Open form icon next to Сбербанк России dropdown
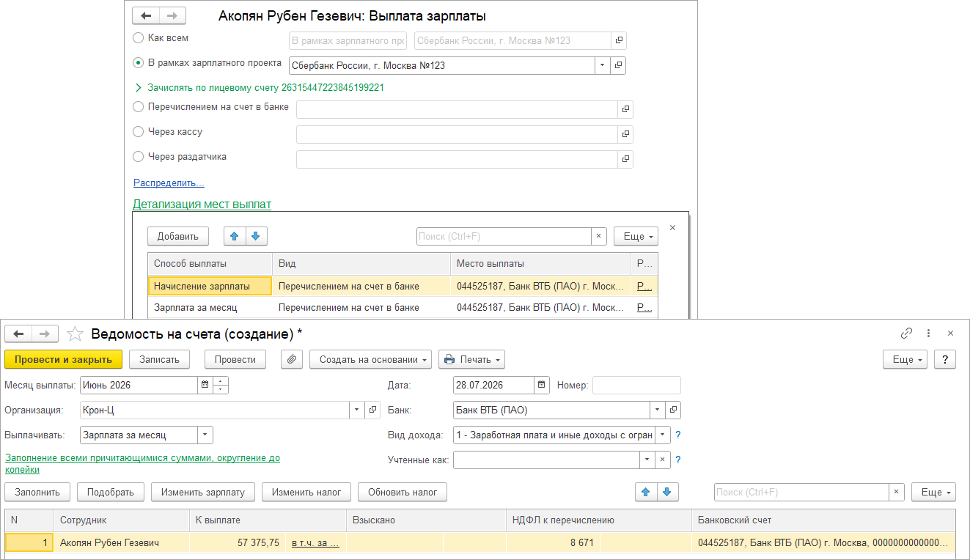 click(618, 65)
